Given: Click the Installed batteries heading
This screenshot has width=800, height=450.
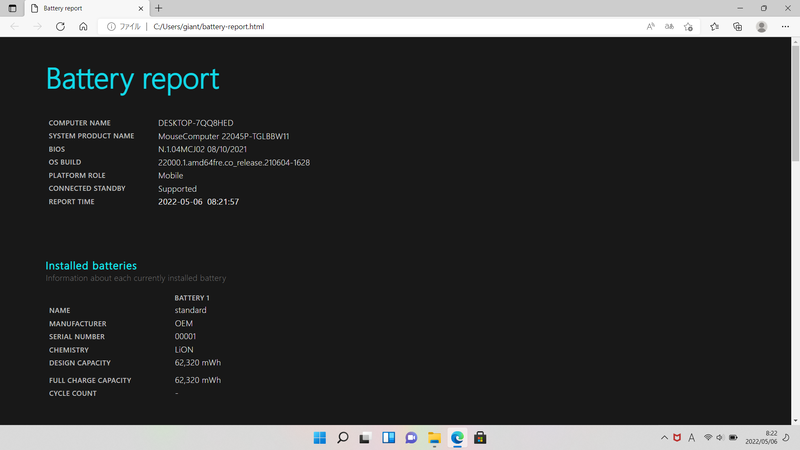Looking at the screenshot, I should pyautogui.click(x=91, y=266).
